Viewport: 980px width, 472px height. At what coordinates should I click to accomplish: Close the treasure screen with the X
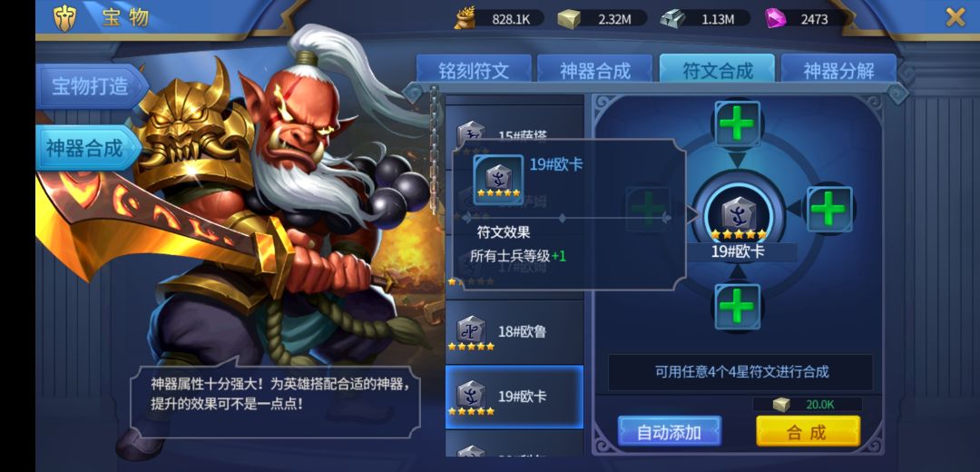[x=955, y=17]
